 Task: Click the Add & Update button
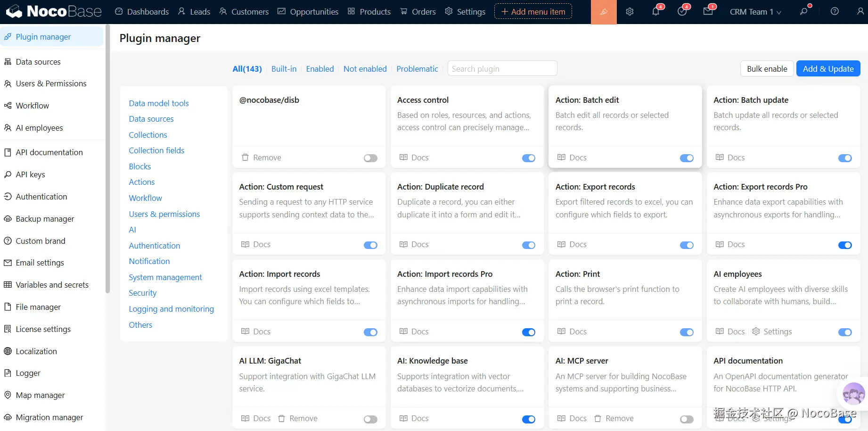(x=828, y=69)
